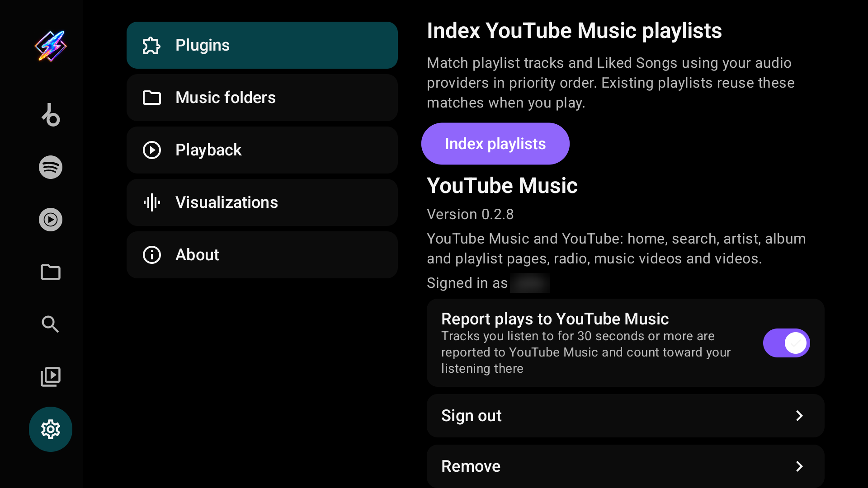
Task: Select the settings gear in sidebar
Action: click(x=51, y=429)
